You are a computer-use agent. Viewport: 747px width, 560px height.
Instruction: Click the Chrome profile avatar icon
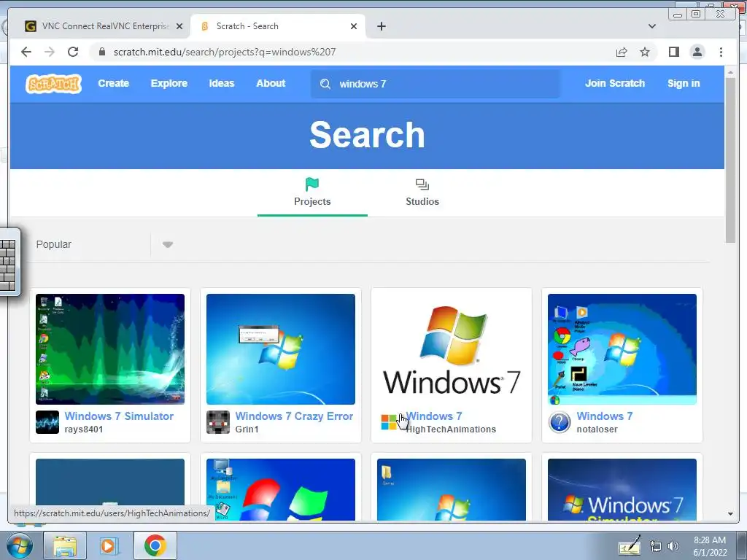[697, 52]
